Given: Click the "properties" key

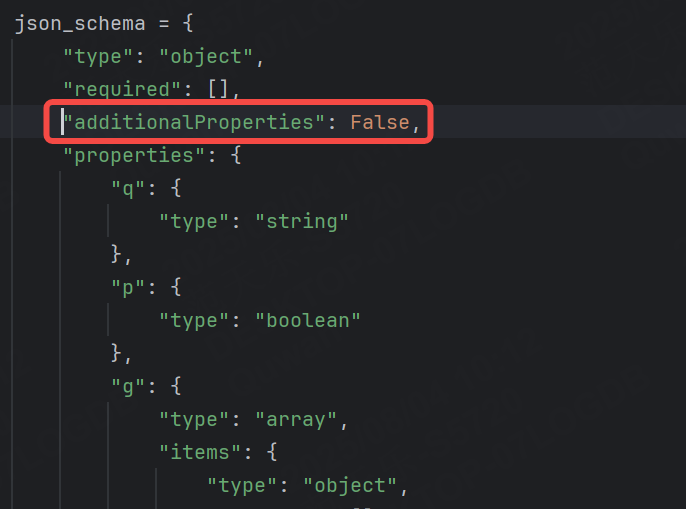Looking at the screenshot, I should click(134, 155).
